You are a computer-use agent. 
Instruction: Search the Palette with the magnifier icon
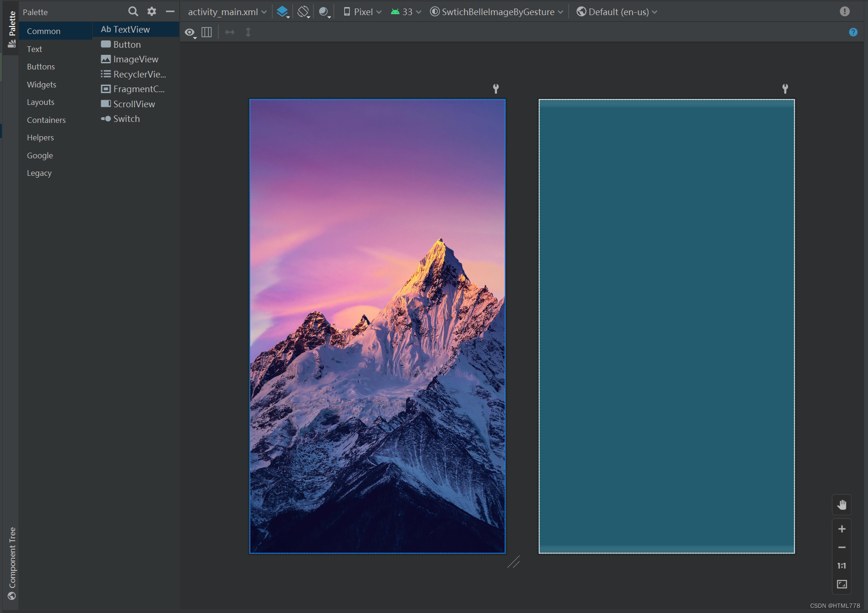coord(133,11)
